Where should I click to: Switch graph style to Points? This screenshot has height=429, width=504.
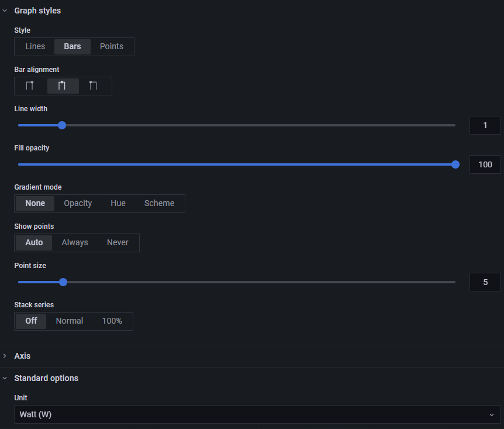point(112,47)
